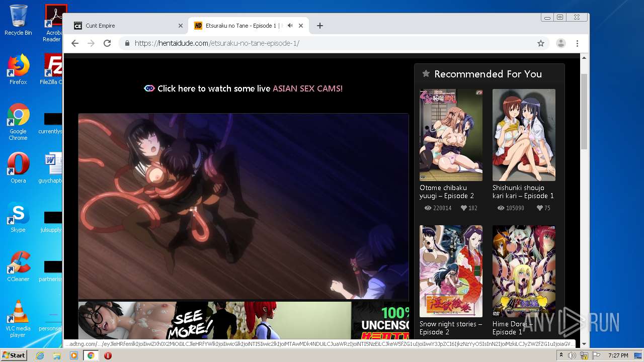Click the 'Recommended For You' heading

pyautogui.click(x=488, y=74)
